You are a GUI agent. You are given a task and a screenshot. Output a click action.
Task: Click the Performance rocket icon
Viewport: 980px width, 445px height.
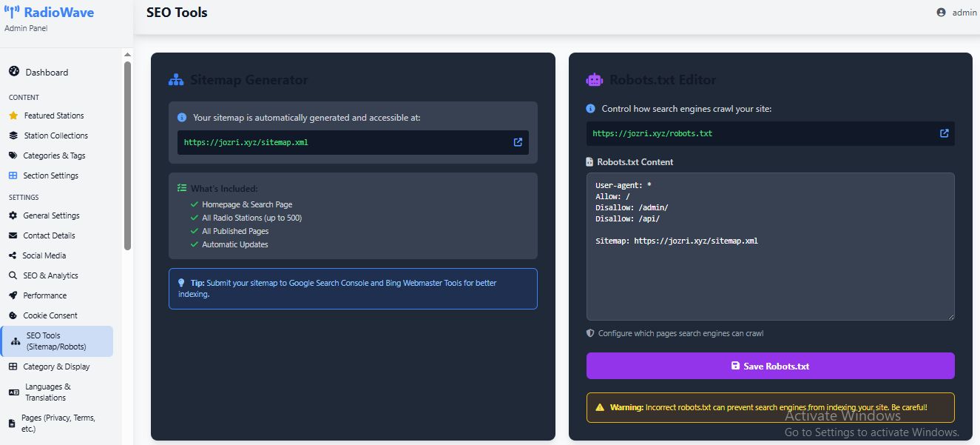[13, 295]
